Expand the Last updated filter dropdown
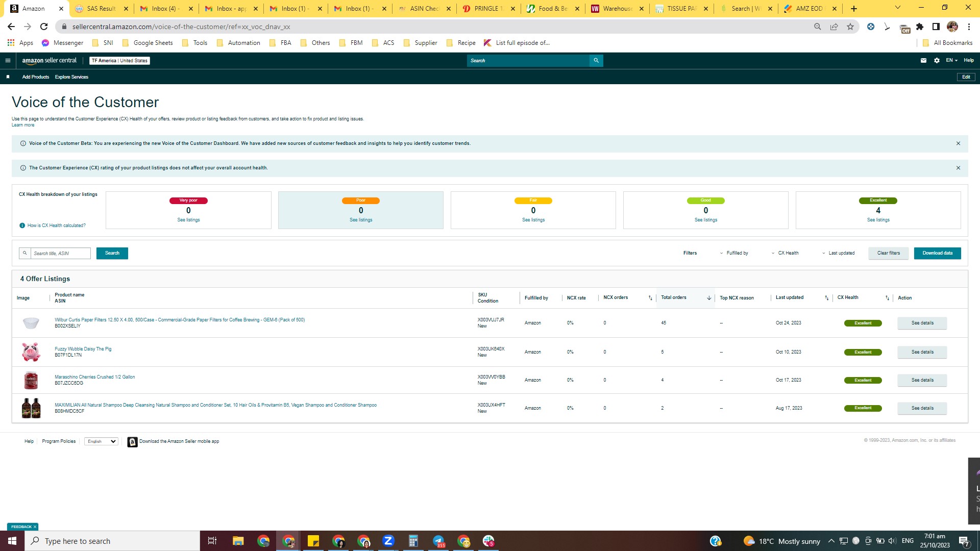The height and width of the screenshot is (551, 980). coord(838,253)
